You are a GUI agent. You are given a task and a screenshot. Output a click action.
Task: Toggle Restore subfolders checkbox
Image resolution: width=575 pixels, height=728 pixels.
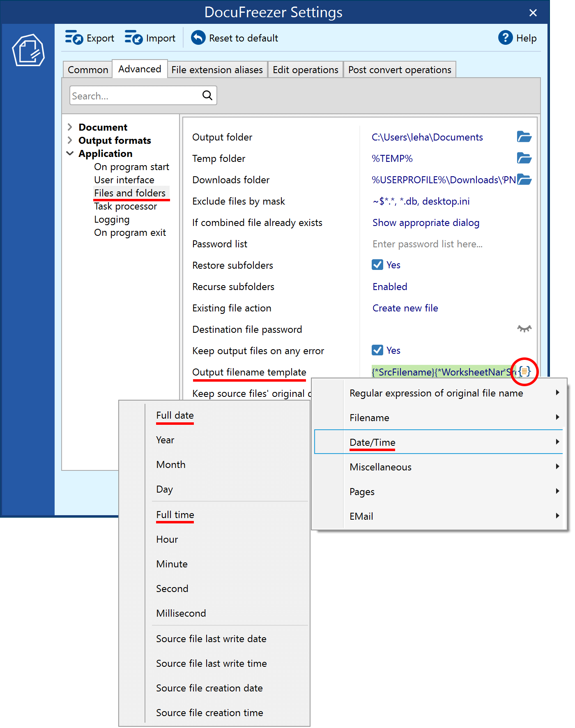tap(377, 265)
